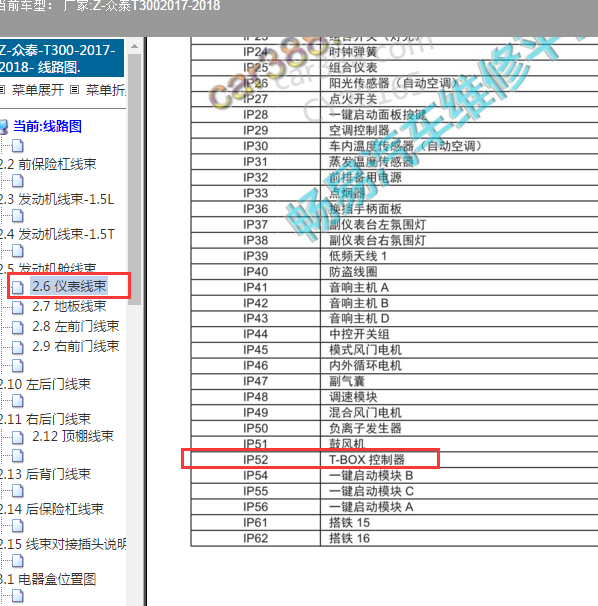Select 2.11 右后门线束 entry
Screen dimensions: 598x606
pos(45,419)
